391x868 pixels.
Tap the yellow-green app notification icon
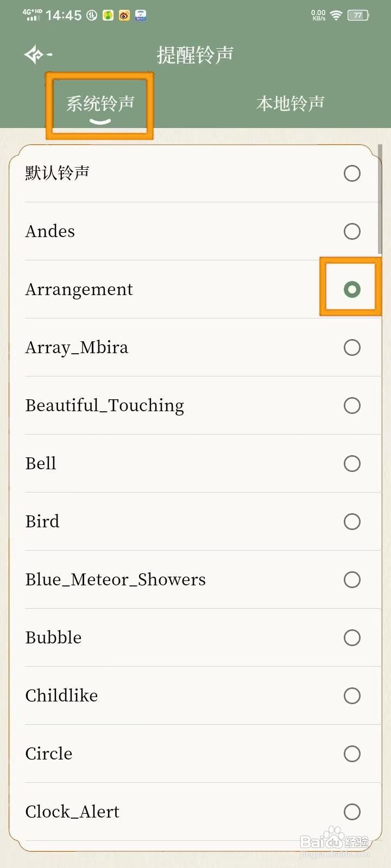coord(108,15)
